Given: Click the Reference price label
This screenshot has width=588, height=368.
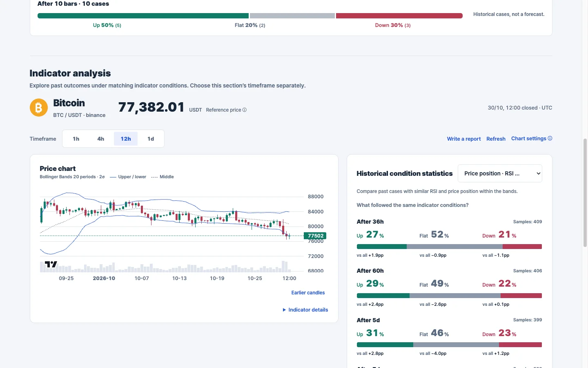Looking at the screenshot, I should pyautogui.click(x=223, y=110).
